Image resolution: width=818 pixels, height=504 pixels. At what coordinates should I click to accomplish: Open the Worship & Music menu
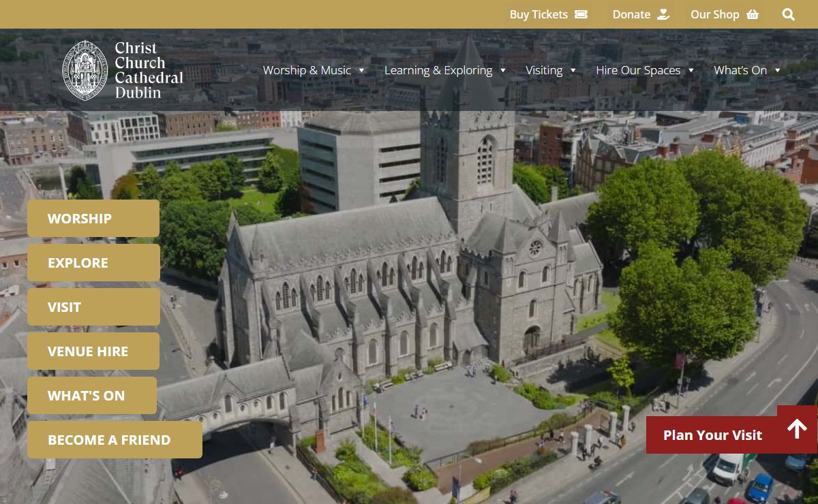[307, 70]
